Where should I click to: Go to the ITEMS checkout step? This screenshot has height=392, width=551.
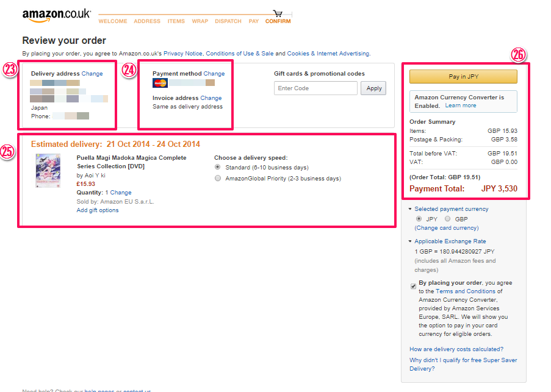pos(176,21)
